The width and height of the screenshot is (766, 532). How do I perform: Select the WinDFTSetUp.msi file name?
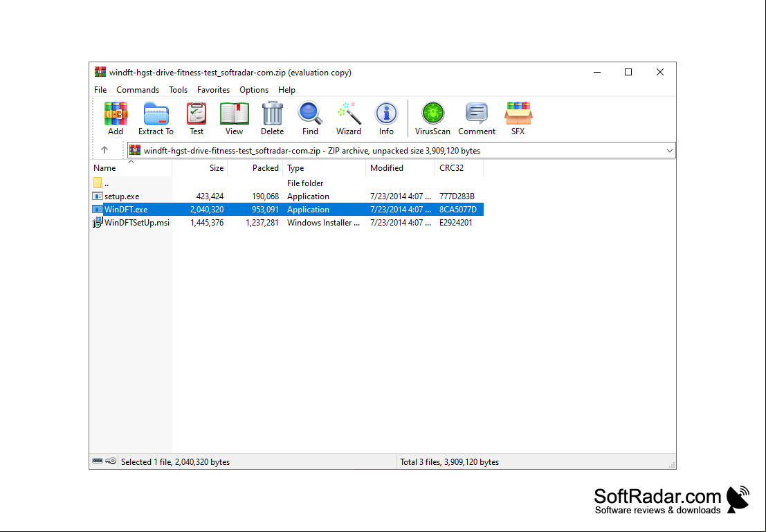pyautogui.click(x=137, y=223)
